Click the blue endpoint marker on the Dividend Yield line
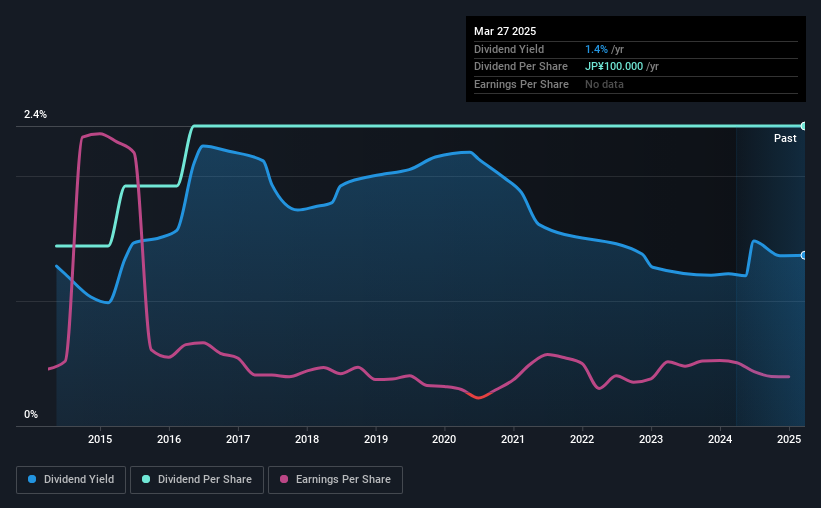 click(x=803, y=256)
